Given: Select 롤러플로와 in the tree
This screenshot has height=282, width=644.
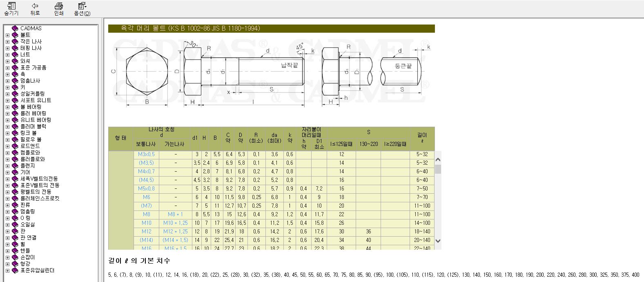Looking at the screenshot, I should point(33,159).
